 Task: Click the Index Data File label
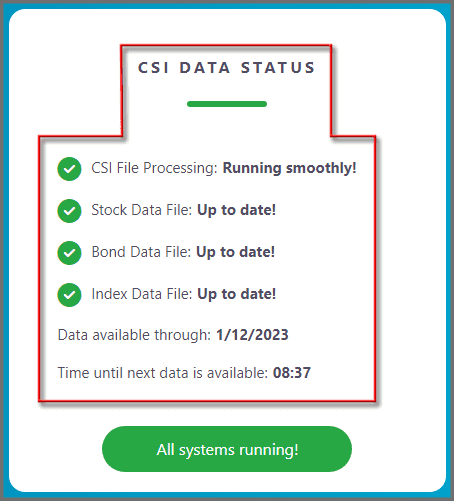pos(142,294)
